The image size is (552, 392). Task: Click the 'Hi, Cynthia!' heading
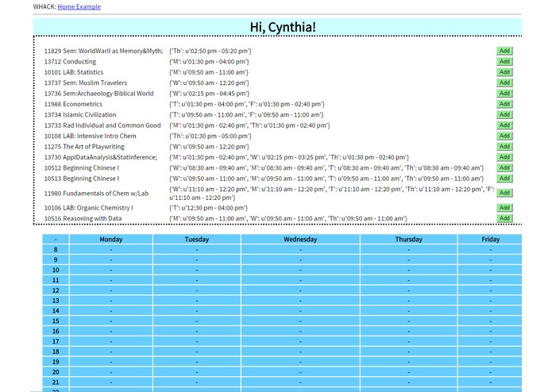[283, 27]
